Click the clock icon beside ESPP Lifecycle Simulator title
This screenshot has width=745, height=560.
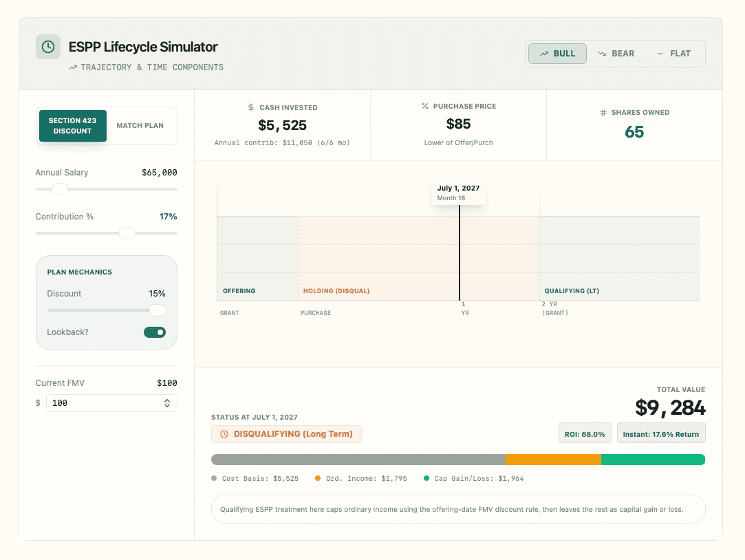point(47,47)
